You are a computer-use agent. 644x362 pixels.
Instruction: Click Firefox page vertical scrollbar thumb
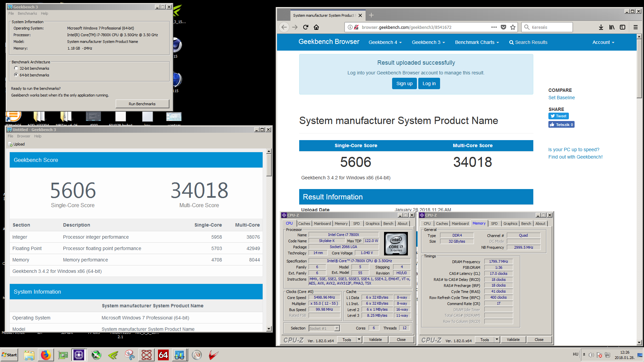[639, 69]
